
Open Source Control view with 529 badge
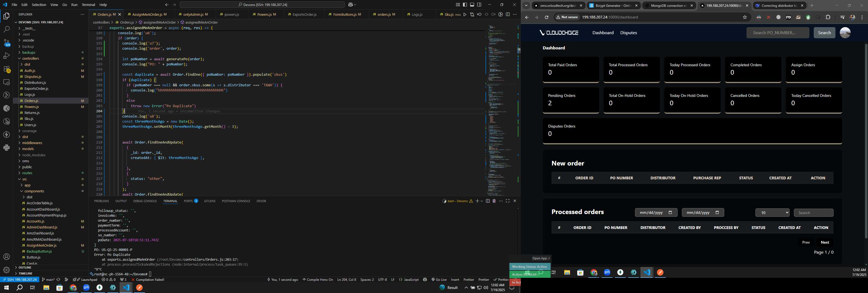click(x=7, y=43)
